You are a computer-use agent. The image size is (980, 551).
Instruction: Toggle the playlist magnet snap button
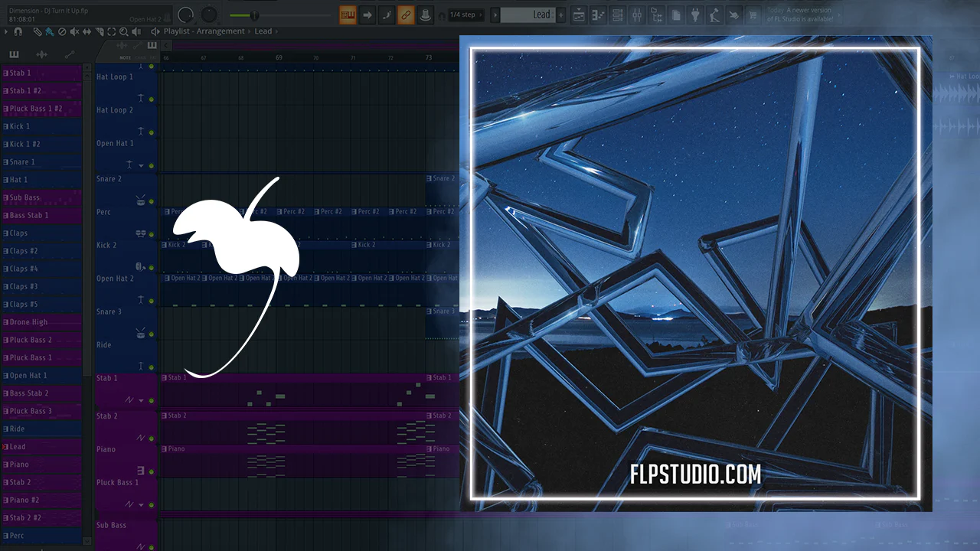tap(18, 31)
